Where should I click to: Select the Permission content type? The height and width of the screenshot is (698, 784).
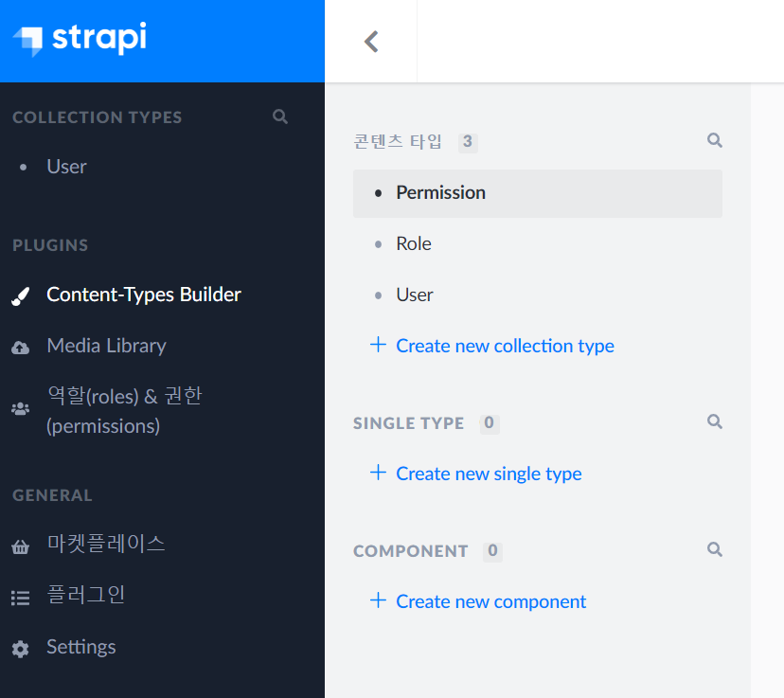coord(538,193)
